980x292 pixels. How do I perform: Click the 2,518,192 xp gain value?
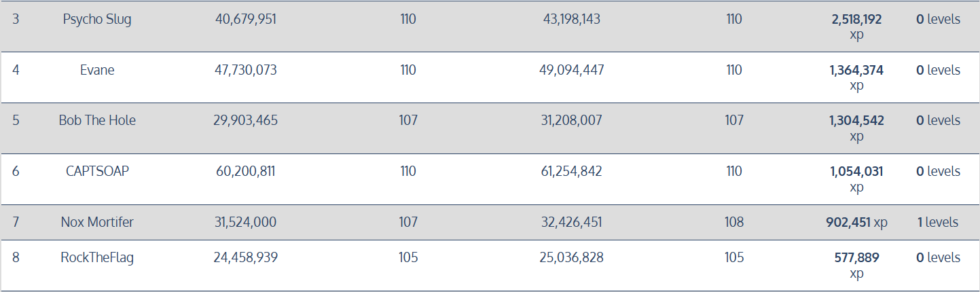[856, 26]
